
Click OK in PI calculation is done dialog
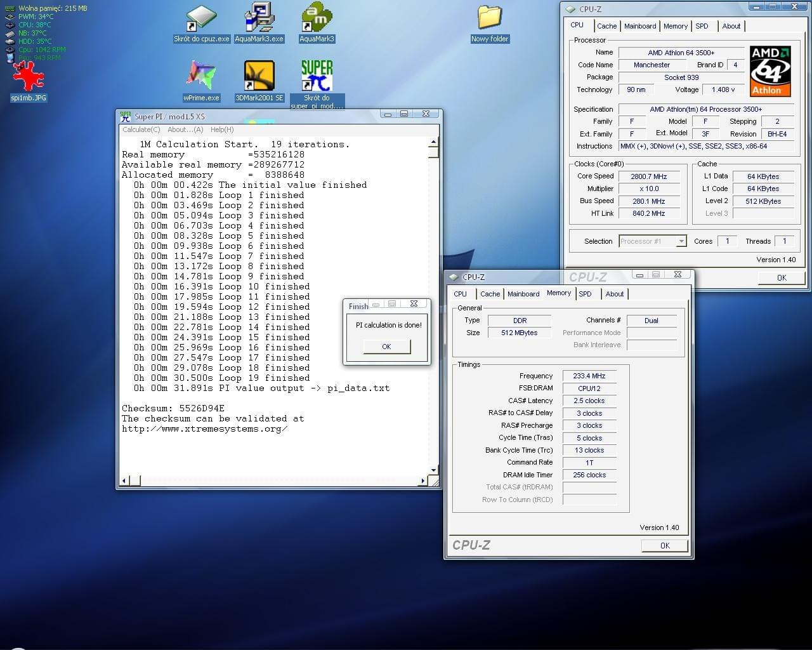tap(386, 347)
